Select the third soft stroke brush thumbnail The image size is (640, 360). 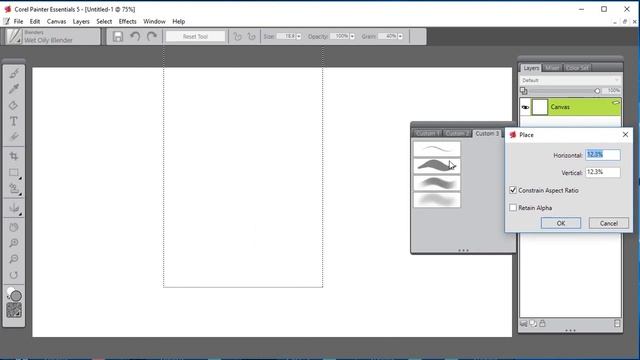[x=437, y=183]
